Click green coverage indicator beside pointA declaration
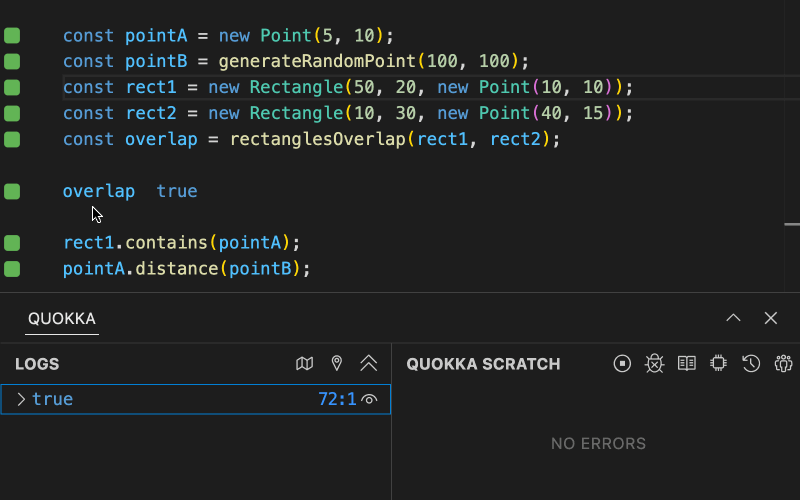800x500 pixels. [x=12, y=36]
